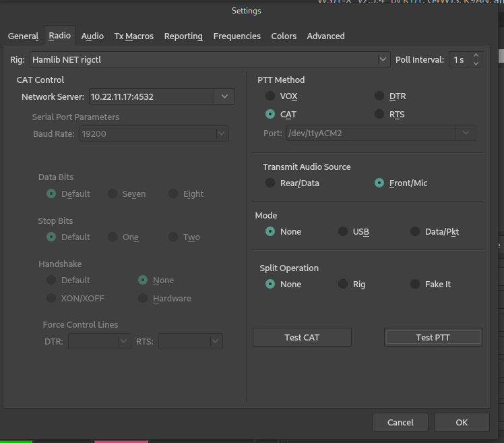504x443 pixels.
Task: Set Mode to USB
Action: (x=354, y=231)
